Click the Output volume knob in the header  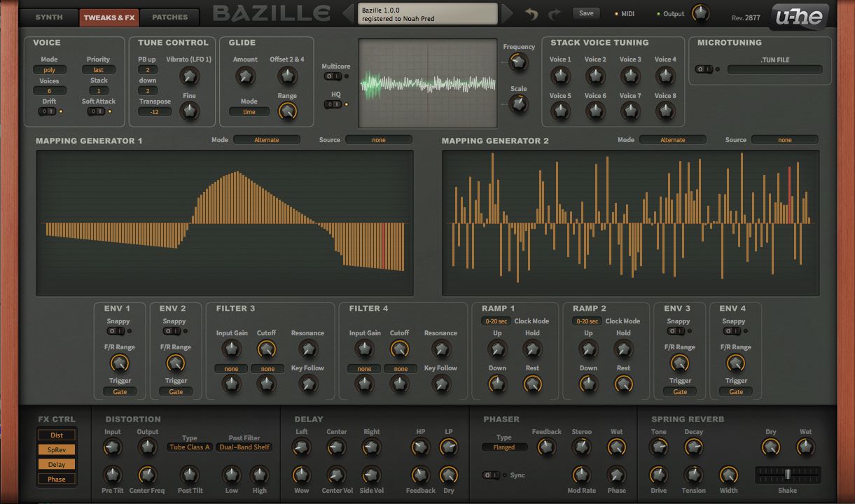click(x=700, y=13)
